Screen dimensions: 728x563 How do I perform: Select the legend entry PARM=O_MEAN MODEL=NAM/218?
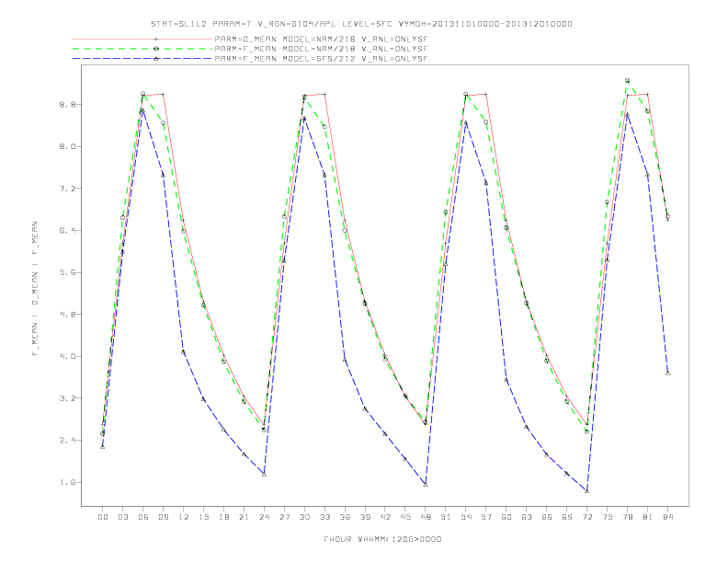(321, 39)
